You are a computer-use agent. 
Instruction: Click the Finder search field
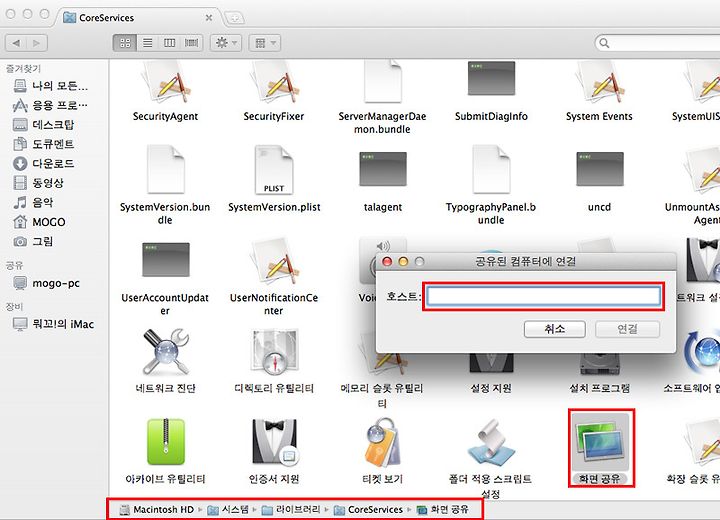pyautogui.click(x=658, y=43)
